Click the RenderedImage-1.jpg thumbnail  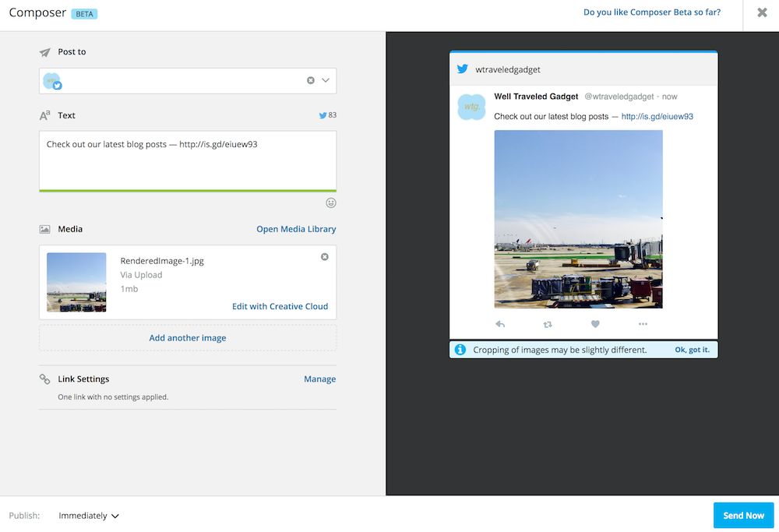click(x=76, y=282)
